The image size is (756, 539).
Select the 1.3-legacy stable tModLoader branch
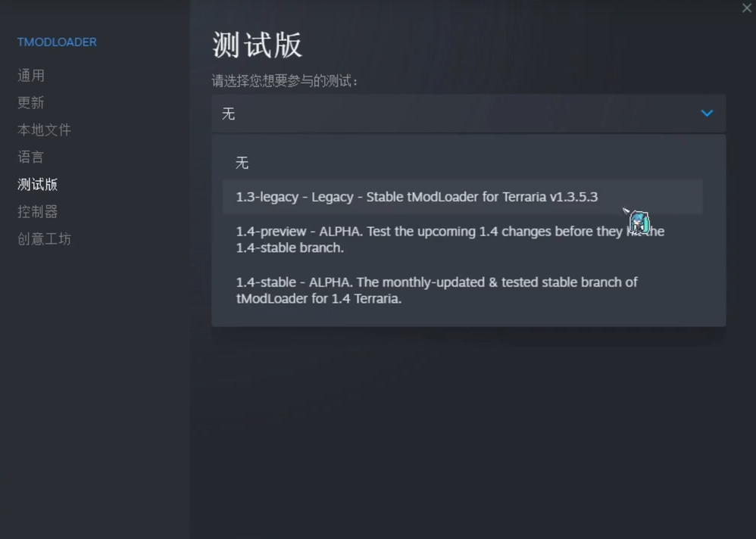pyautogui.click(x=417, y=197)
